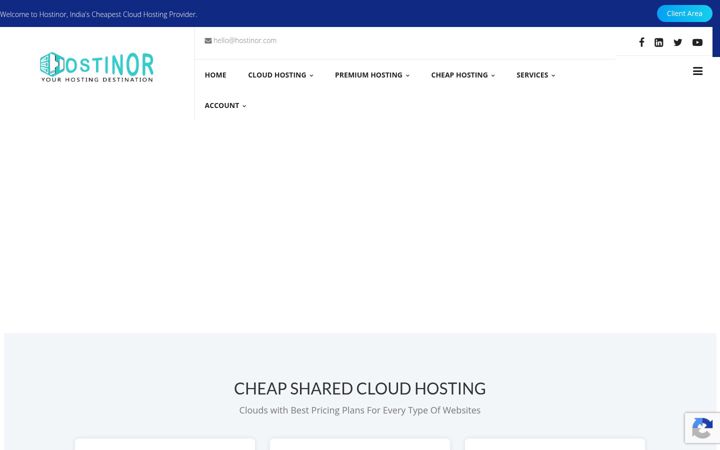This screenshot has height=450, width=720.
Task: Click the 'Welcome to Hostinor' banner text
Action: (x=98, y=14)
